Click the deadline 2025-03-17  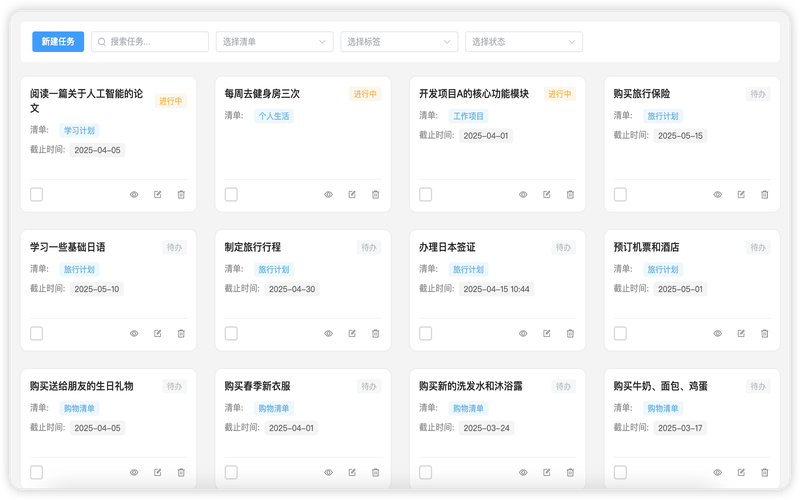[680, 428]
